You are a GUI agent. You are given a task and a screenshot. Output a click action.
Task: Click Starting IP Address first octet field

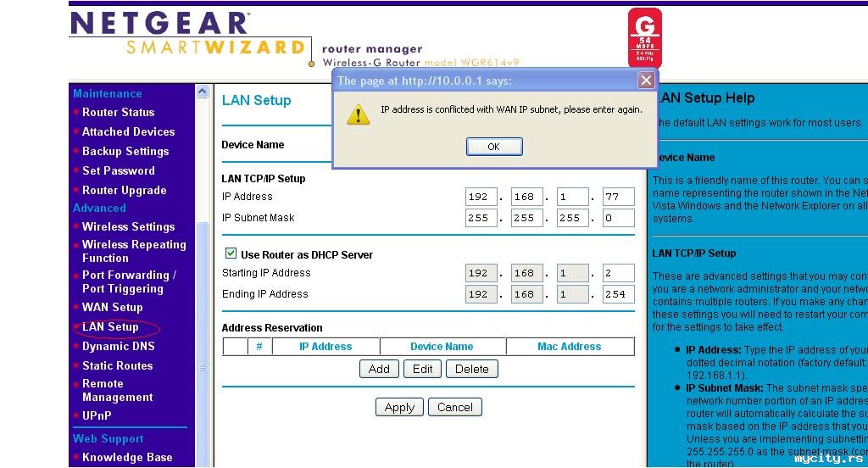(x=481, y=273)
